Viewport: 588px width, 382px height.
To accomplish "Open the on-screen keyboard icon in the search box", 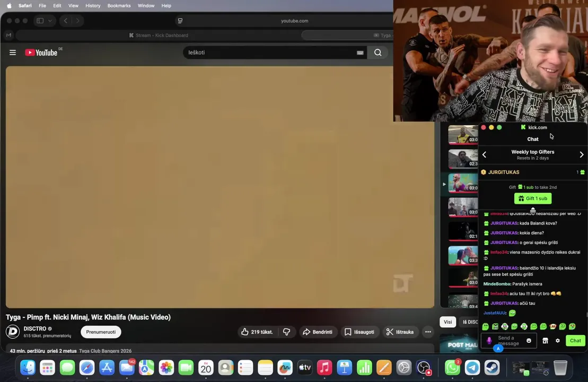I will tap(360, 53).
